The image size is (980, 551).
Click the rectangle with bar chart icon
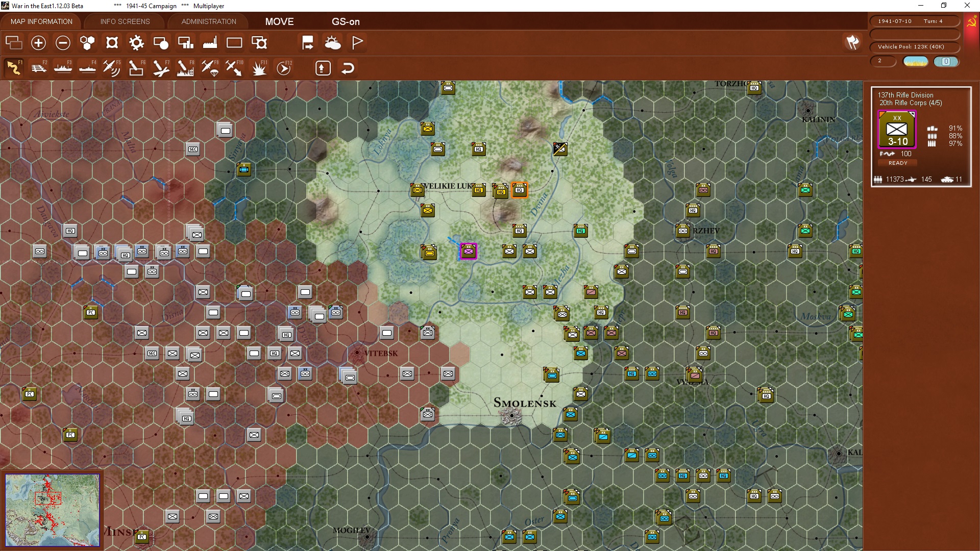(x=185, y=42)
